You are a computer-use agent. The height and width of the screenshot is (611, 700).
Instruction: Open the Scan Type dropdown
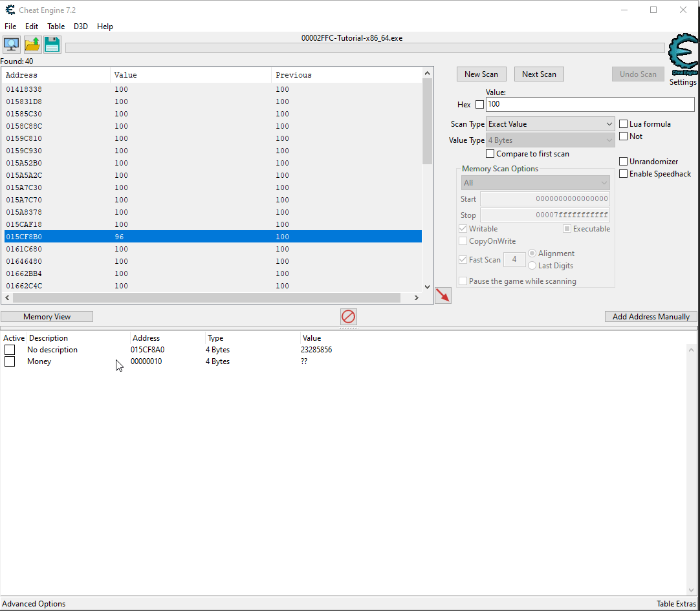pos(551,124)
